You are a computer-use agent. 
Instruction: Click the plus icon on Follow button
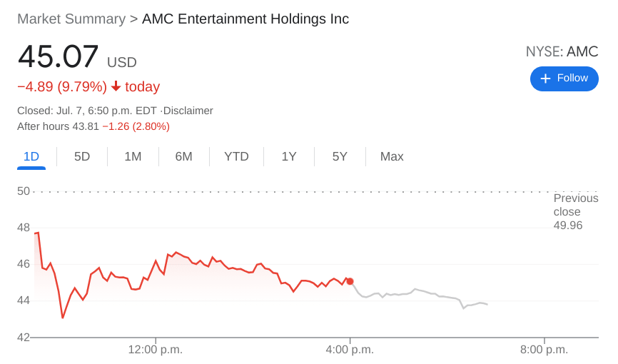point(545,79)
